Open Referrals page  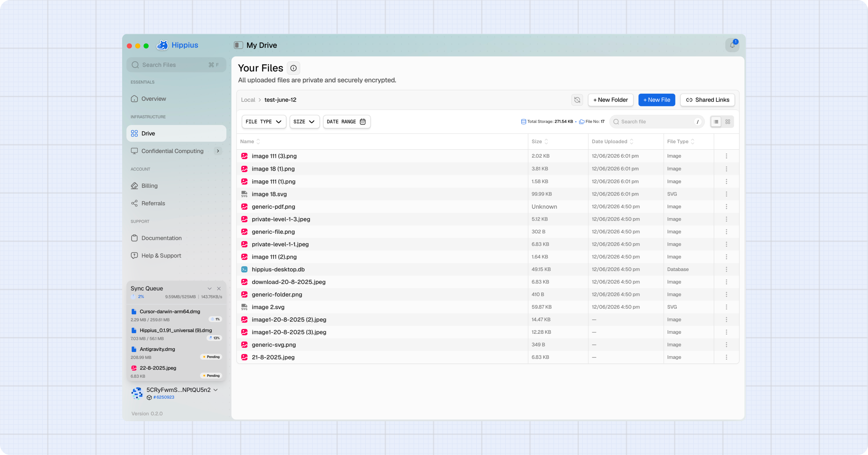176,203
